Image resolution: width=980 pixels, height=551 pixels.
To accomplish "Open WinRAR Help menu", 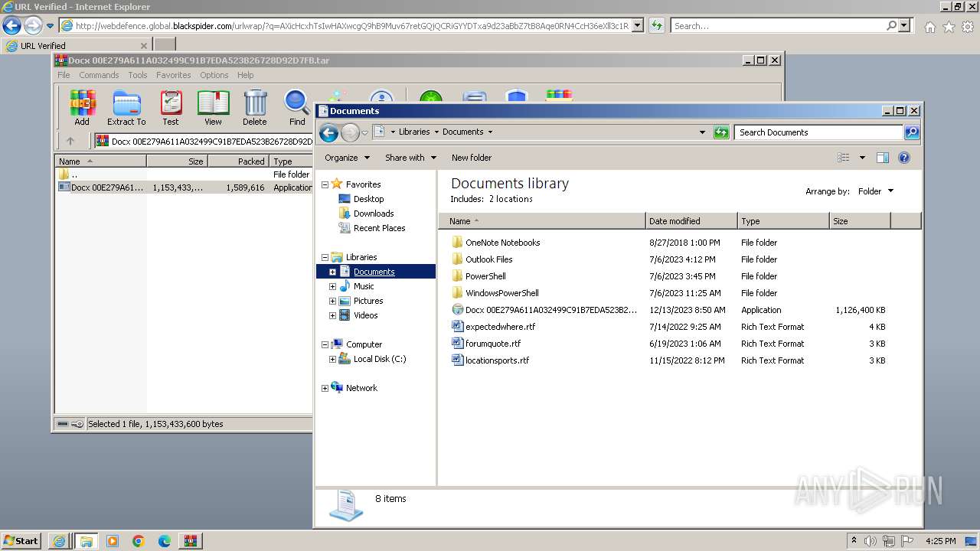I will point(245,75).
